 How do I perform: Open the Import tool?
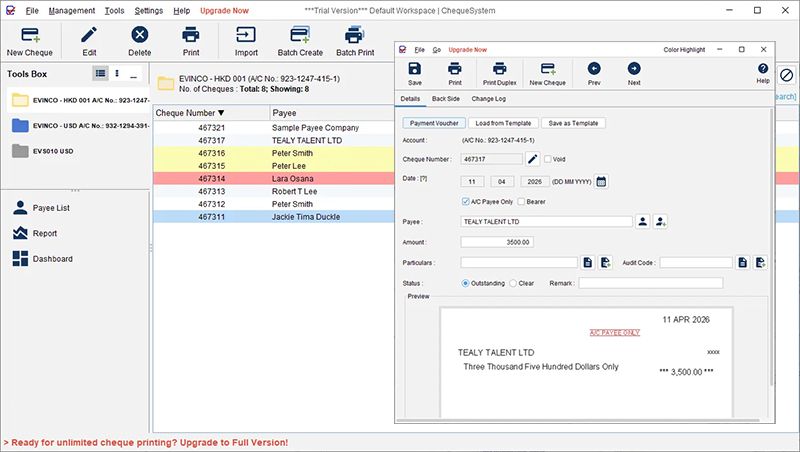pos(246,41)
